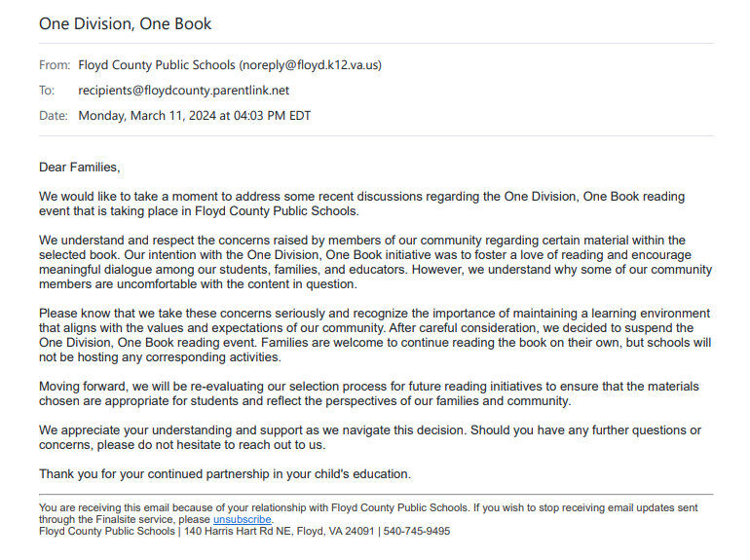Select the date 'Monday, March 11, 2024' text
750x560 pixels.
(147, 116)
